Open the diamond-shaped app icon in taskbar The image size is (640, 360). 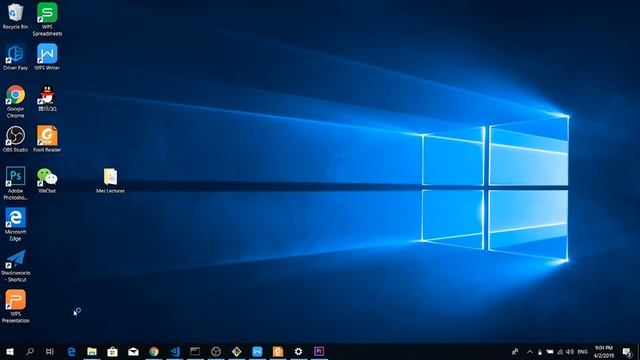coord(236,351)
